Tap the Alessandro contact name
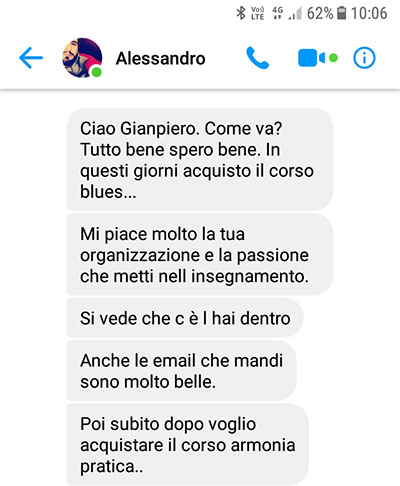The height and width of the screenshot is (486, 400). [160, 59]
